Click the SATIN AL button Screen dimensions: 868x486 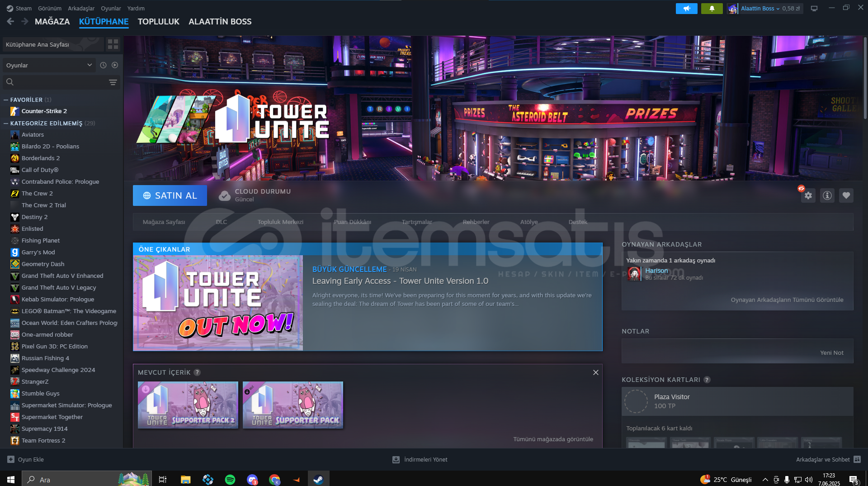[x=170, y=195]
